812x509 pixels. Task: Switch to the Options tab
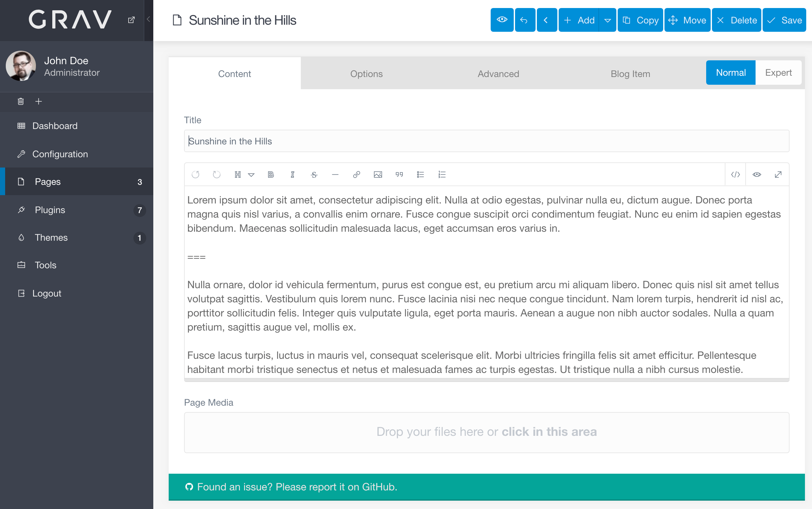366,73
